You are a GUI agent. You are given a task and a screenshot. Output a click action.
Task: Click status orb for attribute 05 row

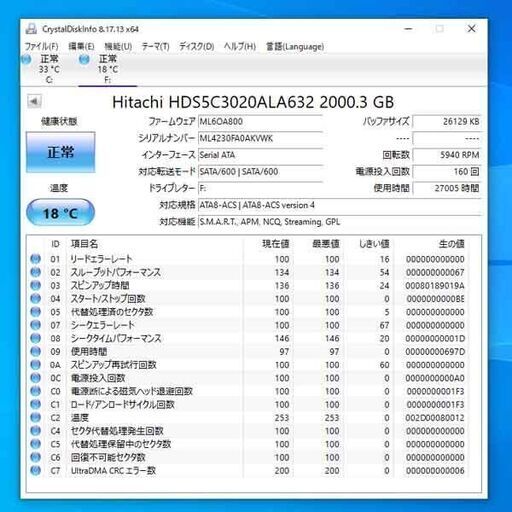(x=35, y=312)
